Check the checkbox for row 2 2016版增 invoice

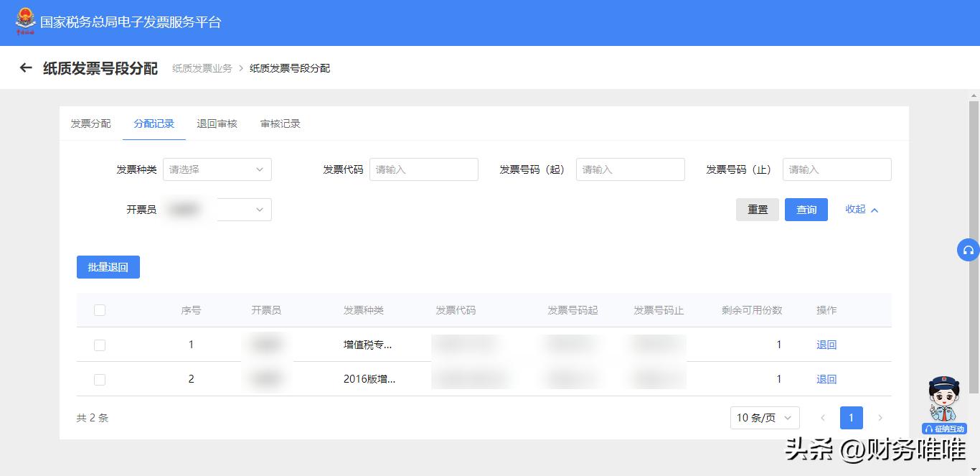point(100,378)
